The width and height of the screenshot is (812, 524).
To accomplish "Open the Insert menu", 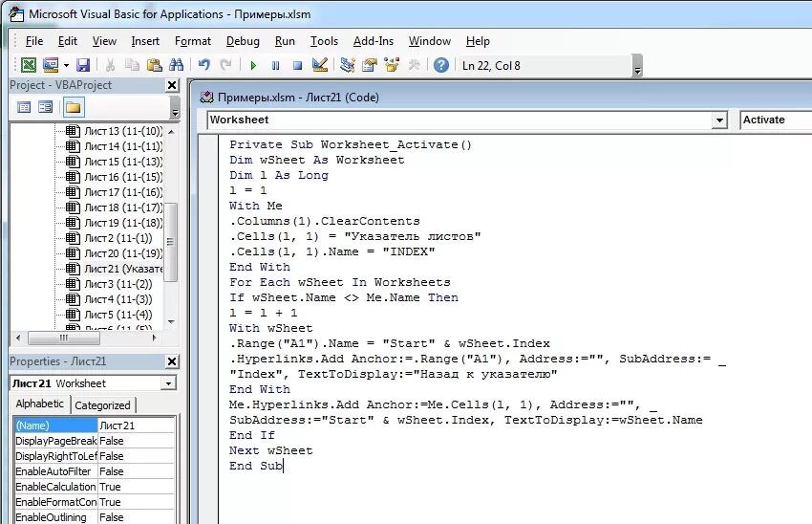I will pos(145,41).
